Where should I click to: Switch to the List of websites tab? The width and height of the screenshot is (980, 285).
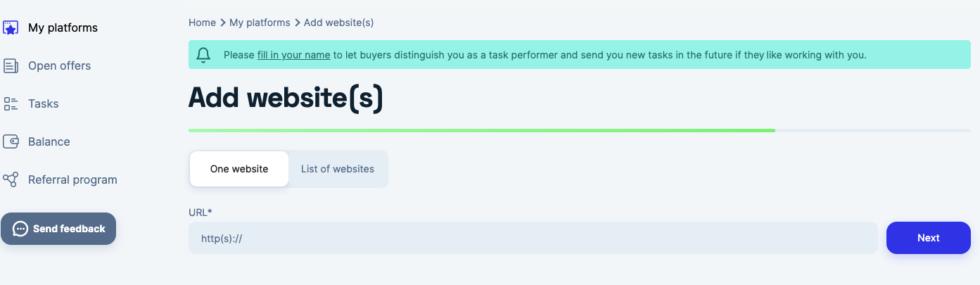(338, 169)
